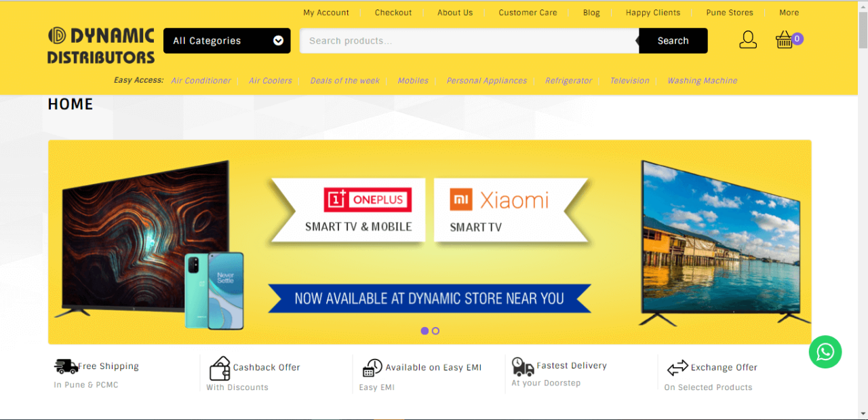Go to the Checkout menu item
The width and height of the screenshot is (868, 420).
point(393,12)
